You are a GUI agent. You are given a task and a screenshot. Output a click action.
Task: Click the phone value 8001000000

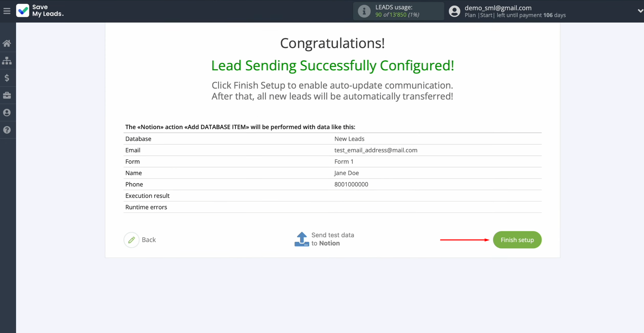click(351, 184)
